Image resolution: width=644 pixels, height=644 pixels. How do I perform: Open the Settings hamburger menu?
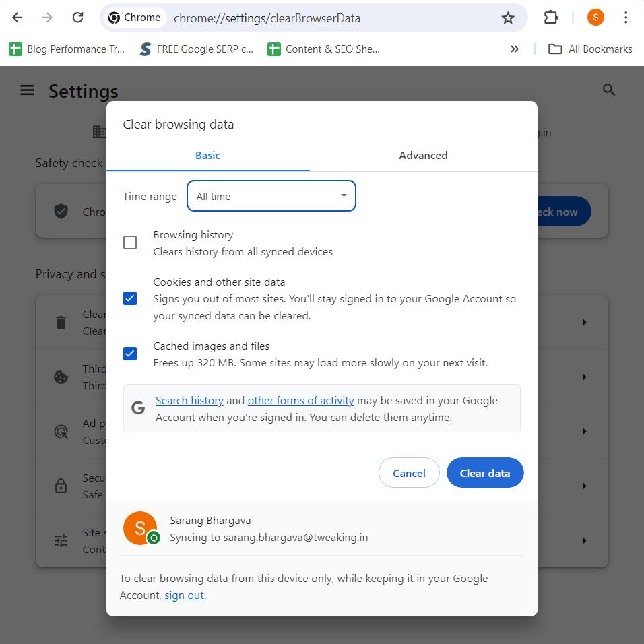(x=27, y=90)
